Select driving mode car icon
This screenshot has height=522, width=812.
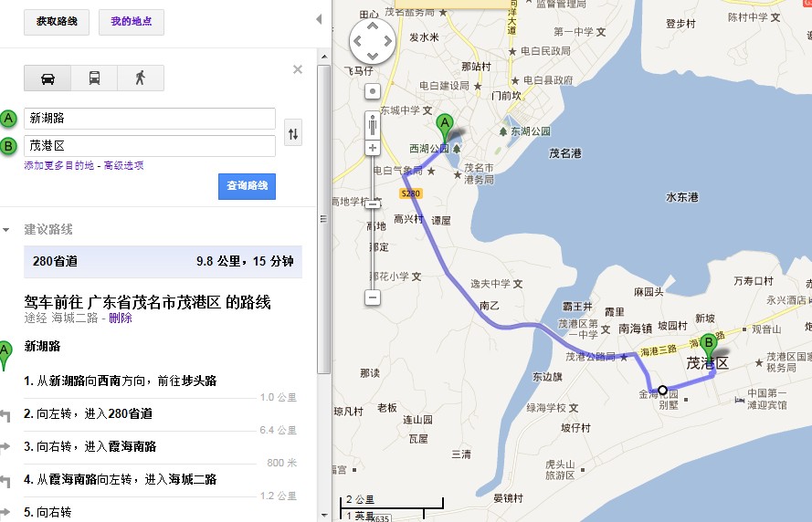pos(47,78)
